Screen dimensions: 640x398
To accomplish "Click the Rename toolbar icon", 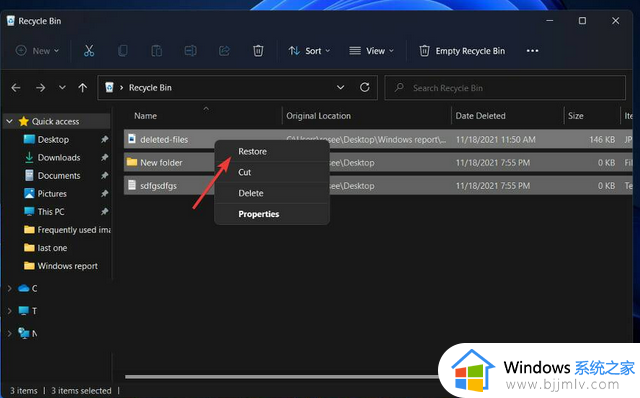I will click(190, 51).
